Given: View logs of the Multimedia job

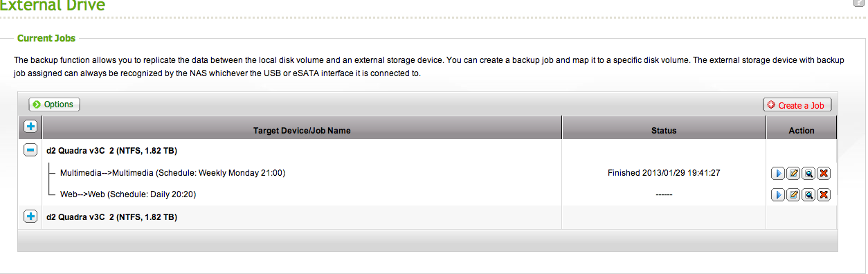Looking at the screenshot, I should (808, 174).
